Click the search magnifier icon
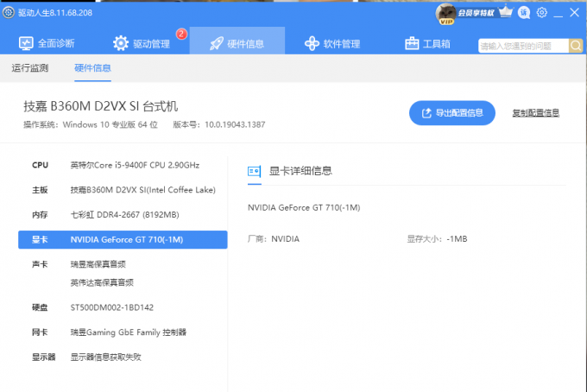The image size is (587, 392). [575, 46]
